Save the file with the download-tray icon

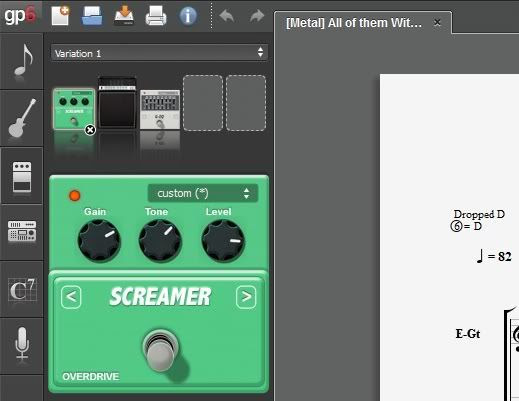click(x=124, y=16)
